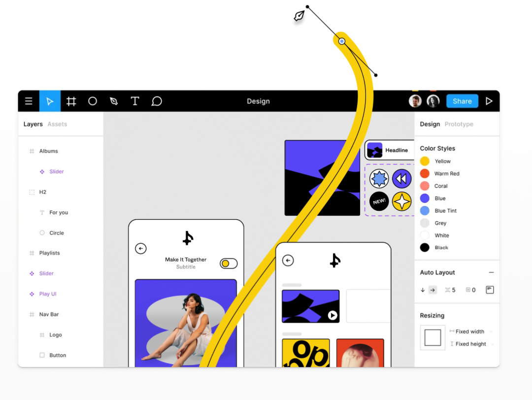The width and height of the screenshot is (532, 400).
Task: Select the rewind sticker icon
Action: pyautogui.click(x=402, y=178)
